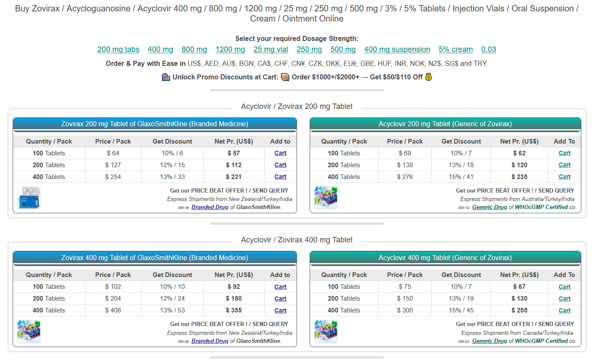
Task: Click the 15% / 45 discount cell
Action: (461, 310)
